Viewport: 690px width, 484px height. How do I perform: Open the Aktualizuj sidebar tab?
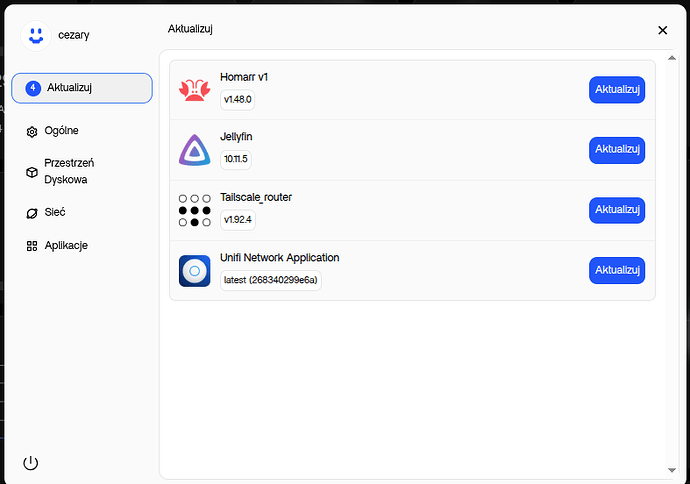[x=82, y=88]
